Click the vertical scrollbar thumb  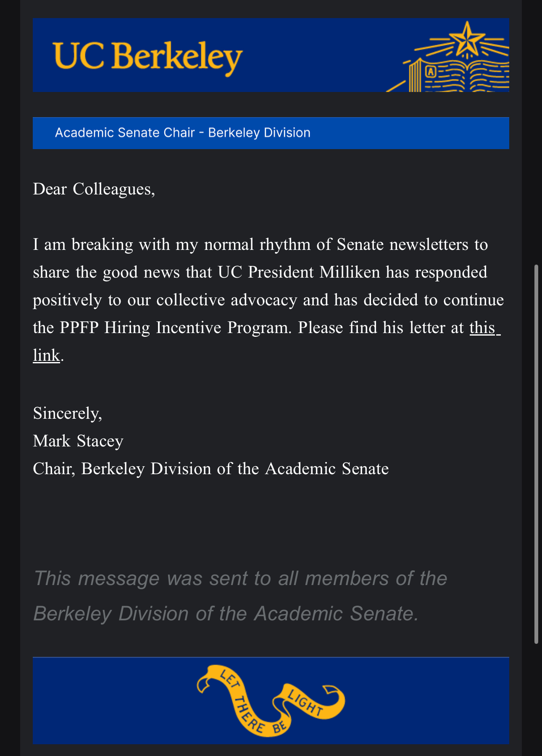[536, 454]
